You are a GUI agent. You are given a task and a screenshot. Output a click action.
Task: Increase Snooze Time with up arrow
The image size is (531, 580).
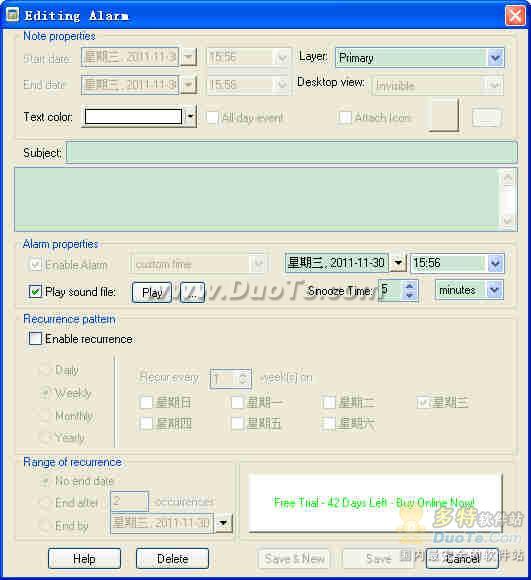(x=409, y=286)
